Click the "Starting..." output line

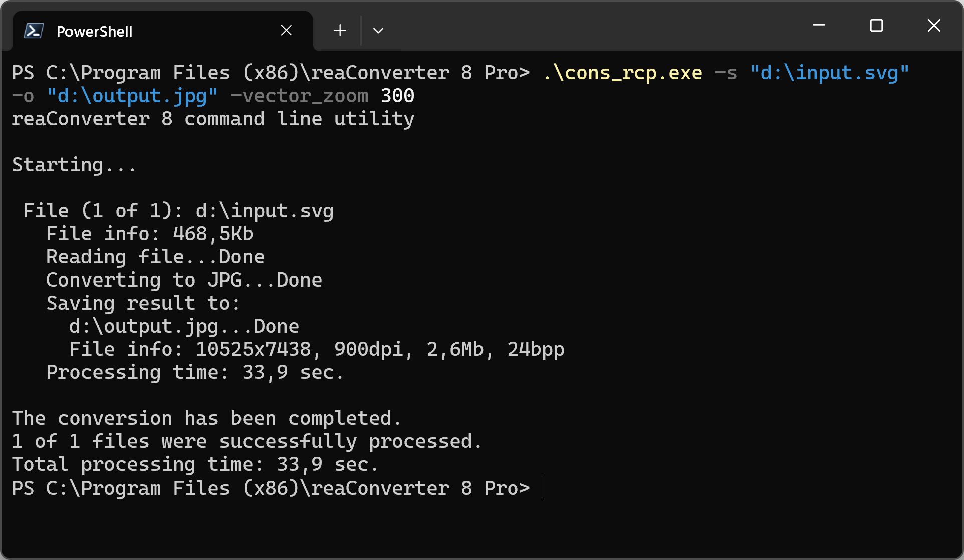tap(74, 165)
